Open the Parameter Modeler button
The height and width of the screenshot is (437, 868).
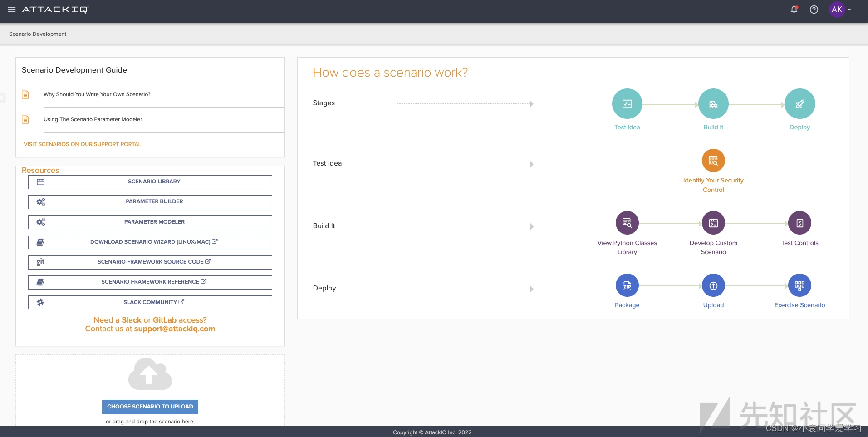150,222
